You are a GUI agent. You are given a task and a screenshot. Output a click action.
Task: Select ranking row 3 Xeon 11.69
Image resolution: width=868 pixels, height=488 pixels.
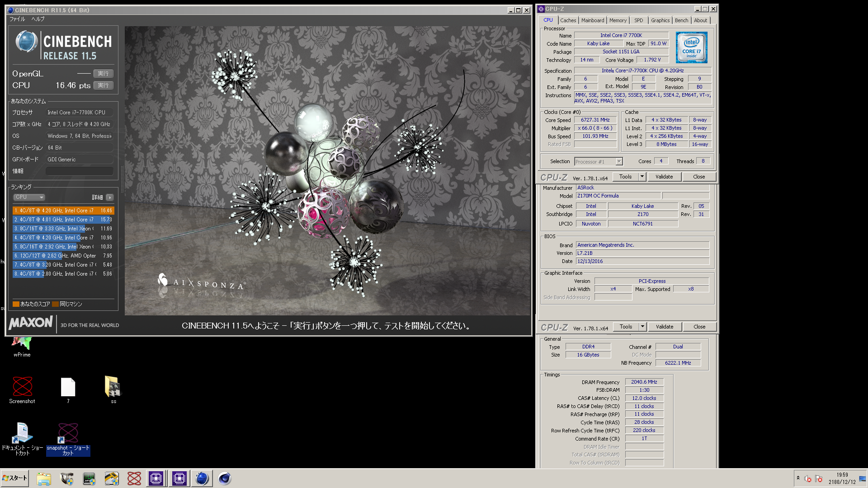pos(63,229)
